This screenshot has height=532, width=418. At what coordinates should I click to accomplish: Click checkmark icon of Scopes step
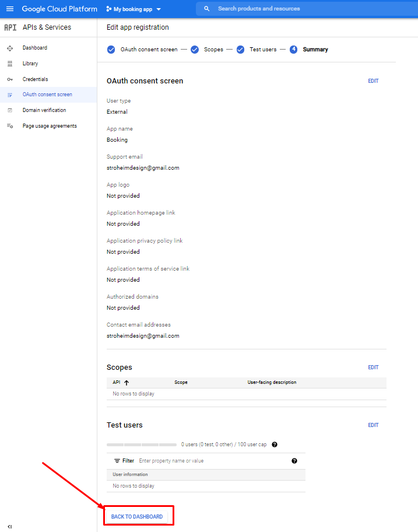195,50
